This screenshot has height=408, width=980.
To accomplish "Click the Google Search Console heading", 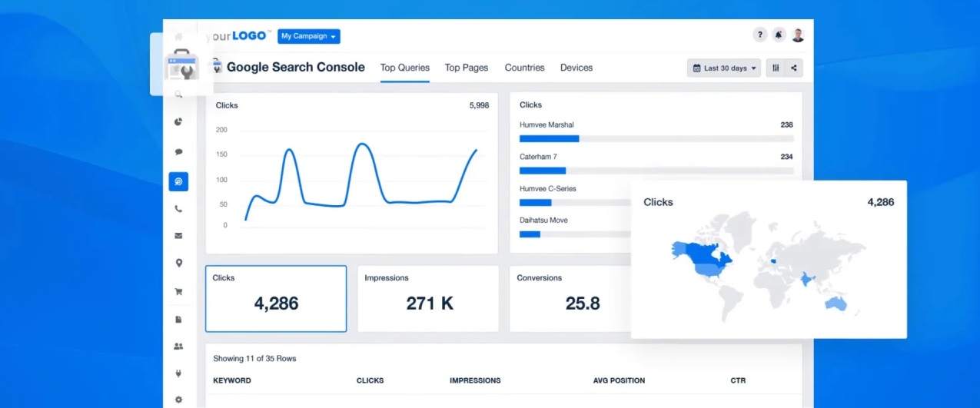I will click(296, 67).
